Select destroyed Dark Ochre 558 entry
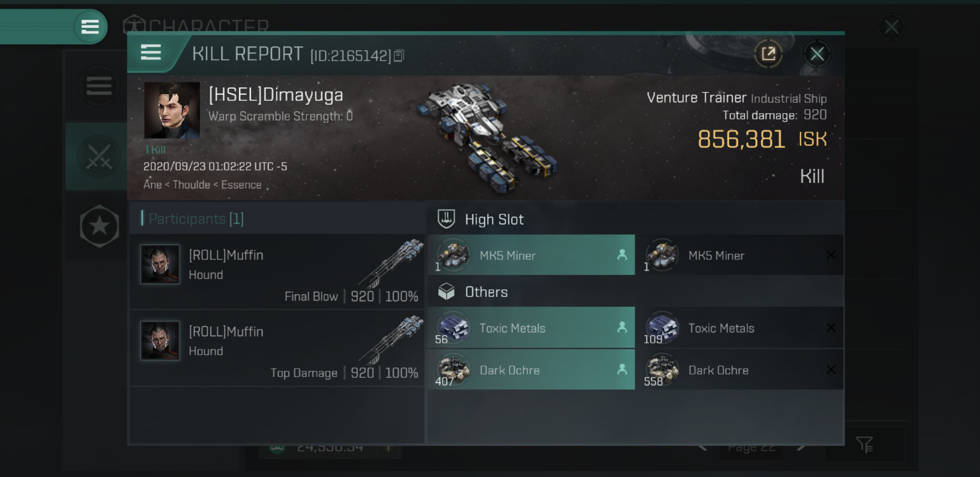Screen dimensions: 980x477 (x=740, y=370)
